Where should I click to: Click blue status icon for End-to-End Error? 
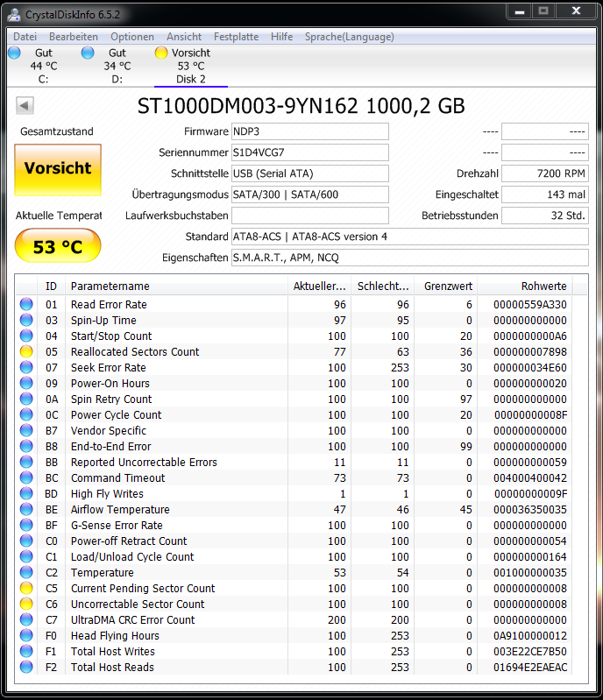tap(26, 446)
